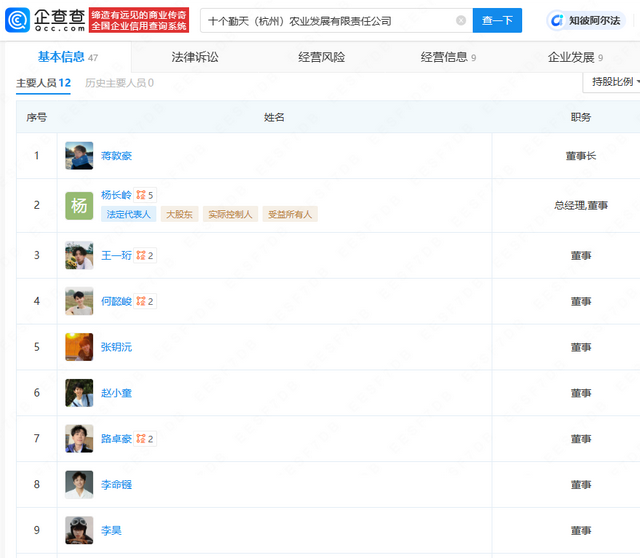Switch to the 法律诉讼 tab

(195, 58)
